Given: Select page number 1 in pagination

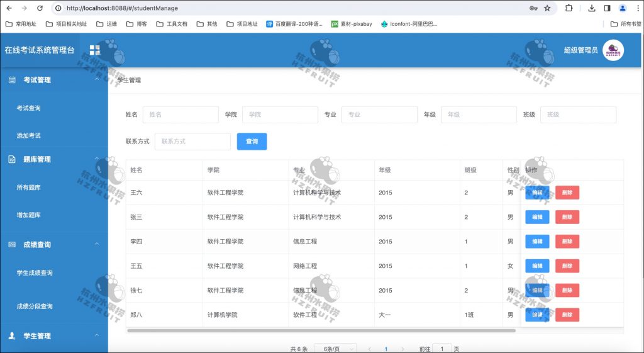Looking at the screenshot, I should click(x=386, y=349).
